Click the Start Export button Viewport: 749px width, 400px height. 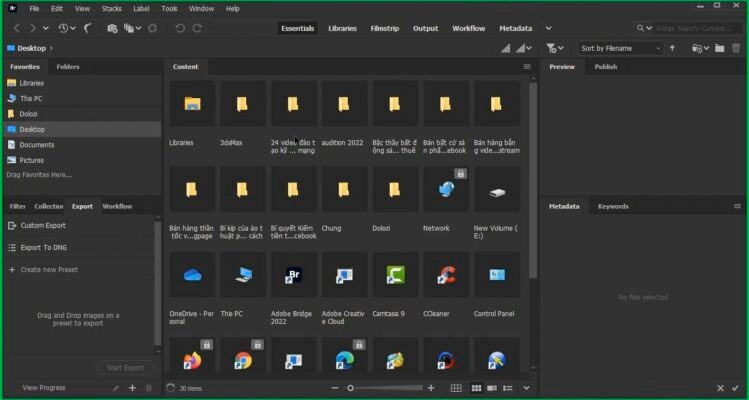coord(125,368)
